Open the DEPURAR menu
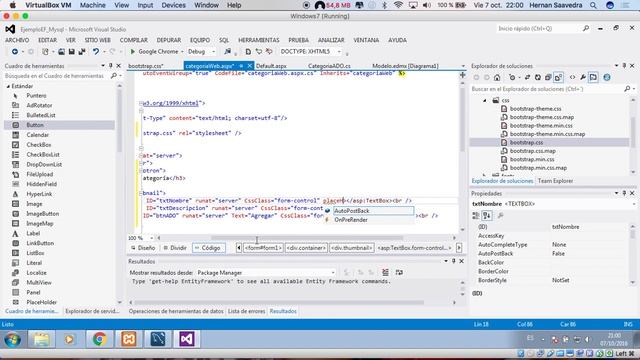This screenshot has height=360, width=640. 169,40
